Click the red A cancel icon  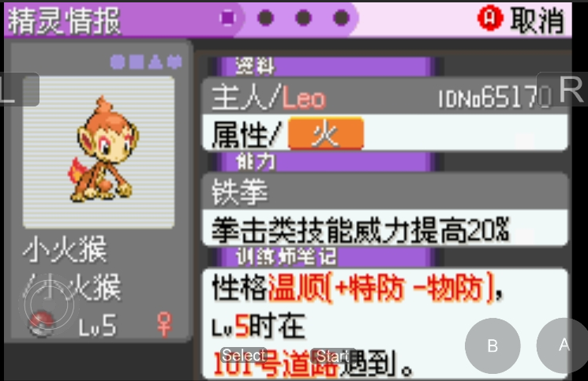point(490,17)
